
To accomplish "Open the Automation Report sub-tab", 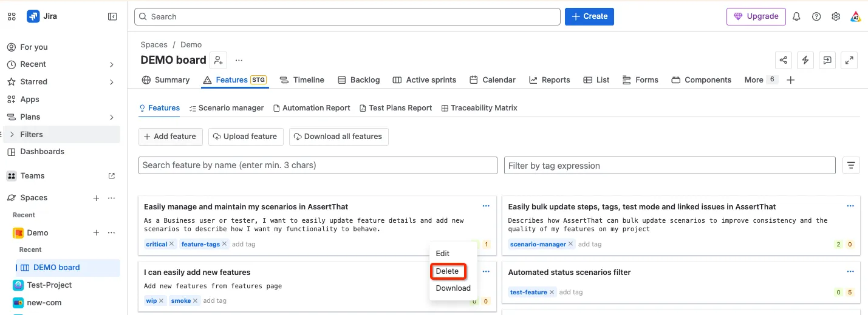I will [312, 108].
